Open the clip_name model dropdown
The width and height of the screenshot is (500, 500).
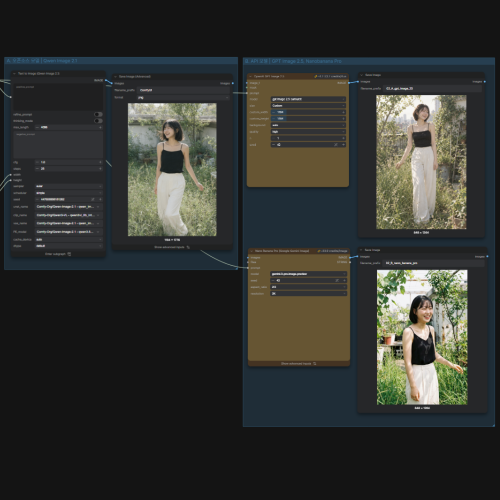coord(69,215)
